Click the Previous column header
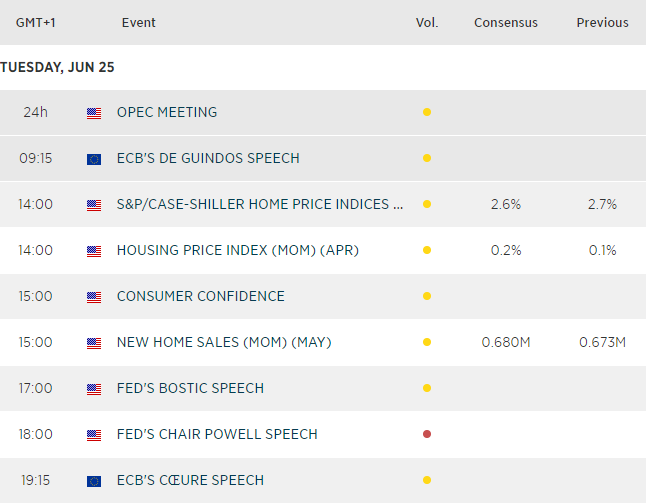 602,22
